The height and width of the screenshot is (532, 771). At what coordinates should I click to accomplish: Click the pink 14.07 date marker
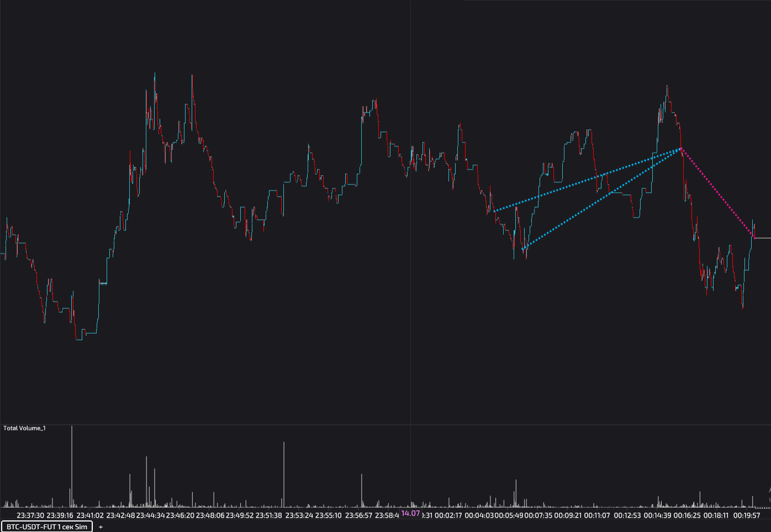pyautogui.click(x=410, y=514)
